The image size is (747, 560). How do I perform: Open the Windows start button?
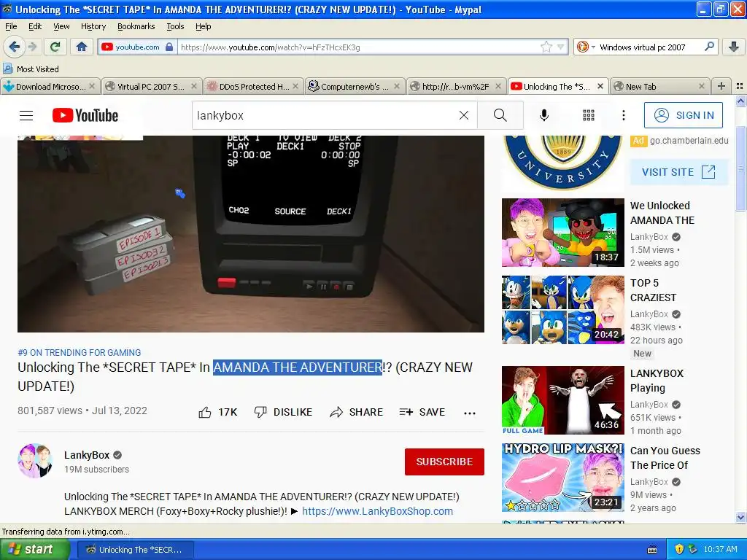click(x=34, y=550)
